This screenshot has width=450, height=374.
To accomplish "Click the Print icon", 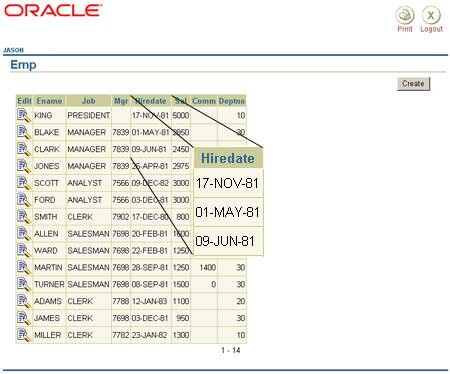I will pyautogui.click(x=405, y=15).
